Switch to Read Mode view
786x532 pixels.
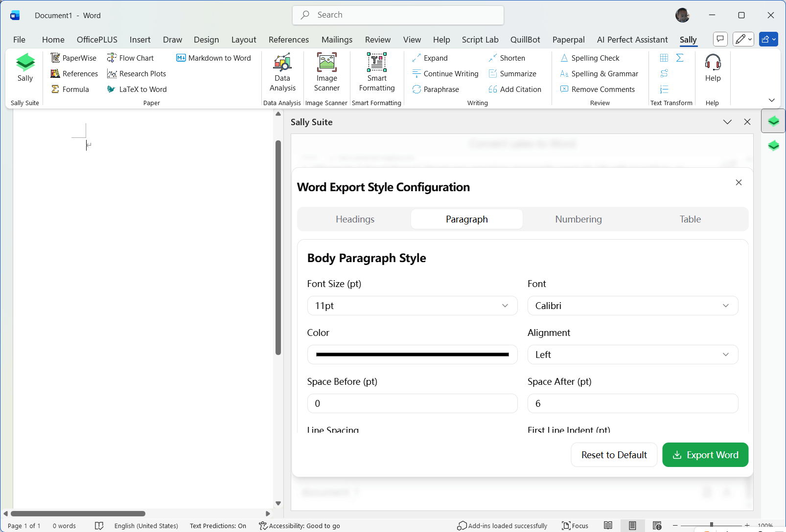tap(608, 525)
